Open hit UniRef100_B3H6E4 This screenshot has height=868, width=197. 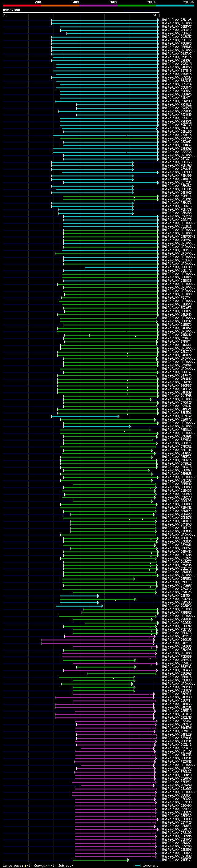(176, 33)
